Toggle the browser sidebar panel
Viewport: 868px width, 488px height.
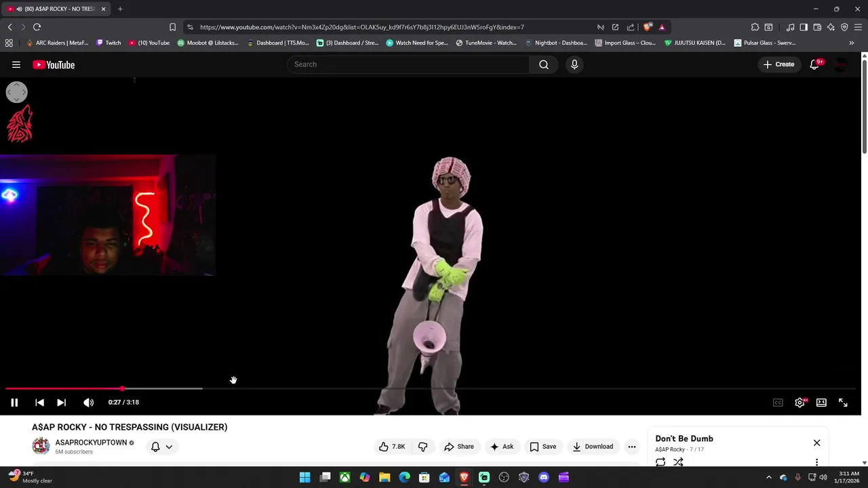[804, 27]
